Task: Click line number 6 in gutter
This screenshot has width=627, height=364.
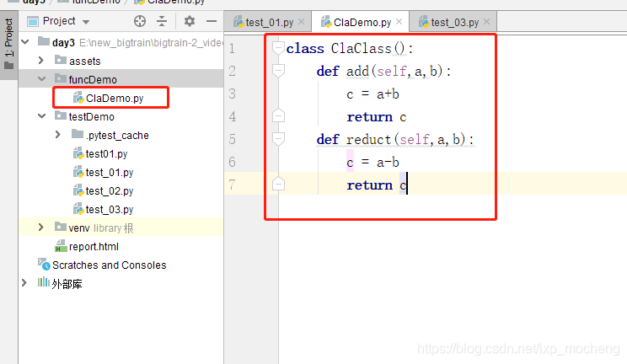Action: [x=232, y=162]
